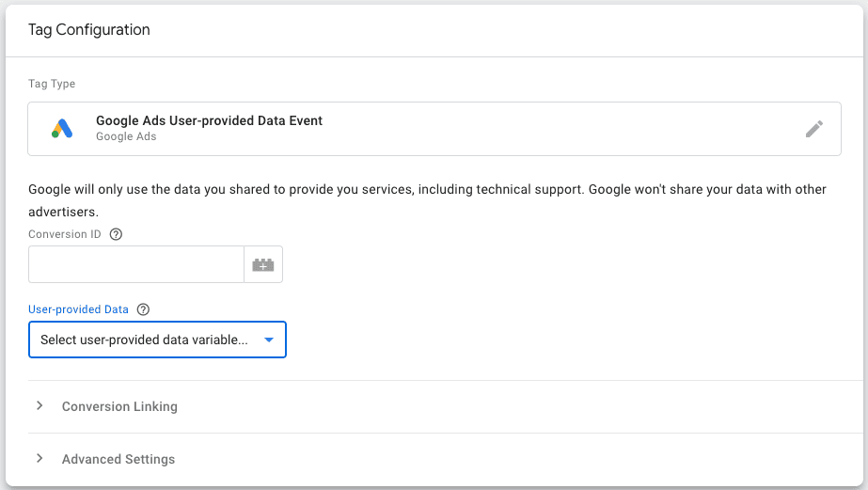
Task: Click the pencil edit icon for tag type
Action: tap(813, 129)
